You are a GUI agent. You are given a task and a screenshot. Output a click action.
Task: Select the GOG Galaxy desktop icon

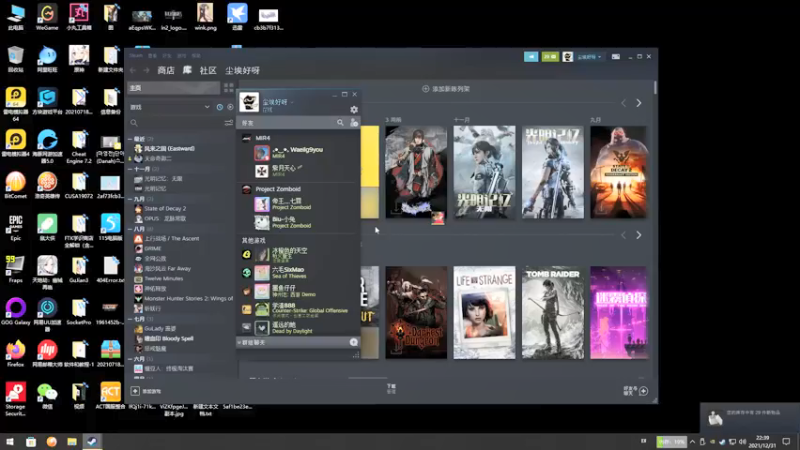16,311
